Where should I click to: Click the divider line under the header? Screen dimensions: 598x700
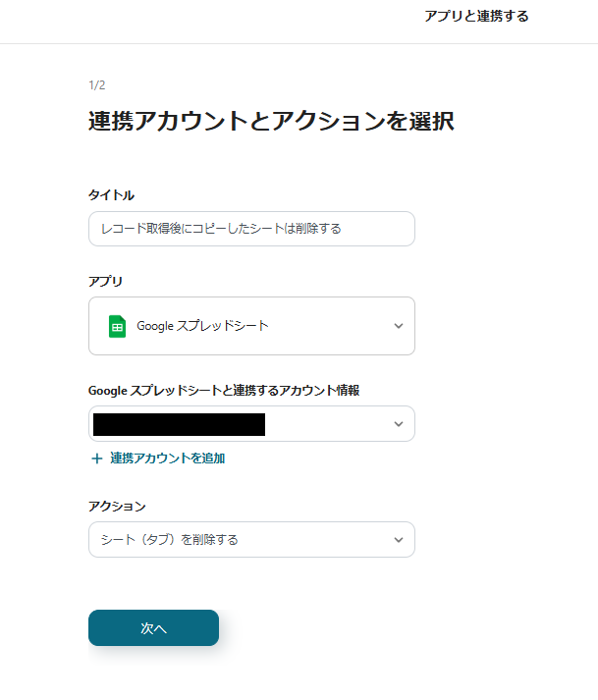point(299,43)
